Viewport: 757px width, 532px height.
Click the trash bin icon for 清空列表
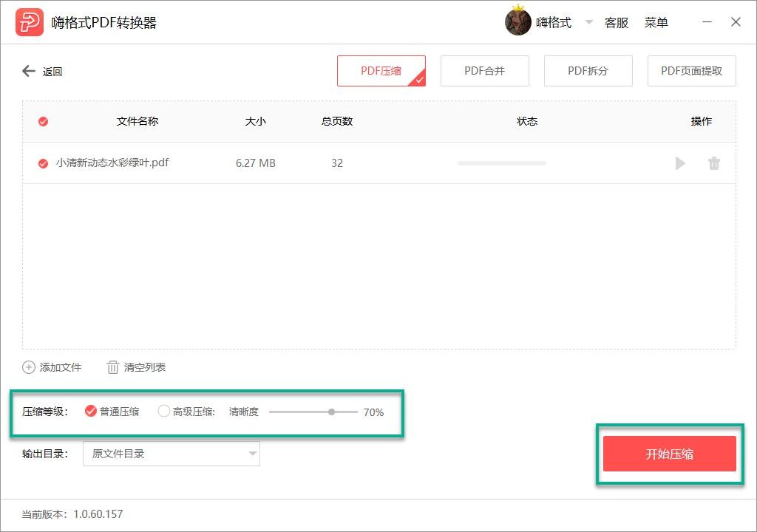point(112,367)
